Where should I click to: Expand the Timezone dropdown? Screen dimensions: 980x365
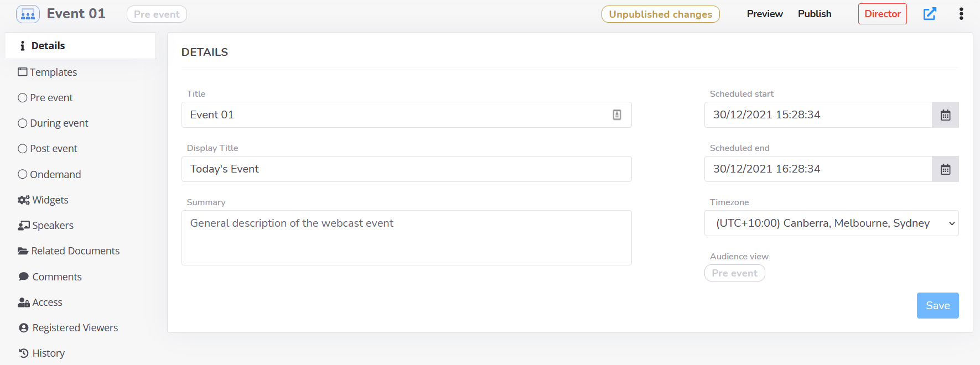[831, 223]
